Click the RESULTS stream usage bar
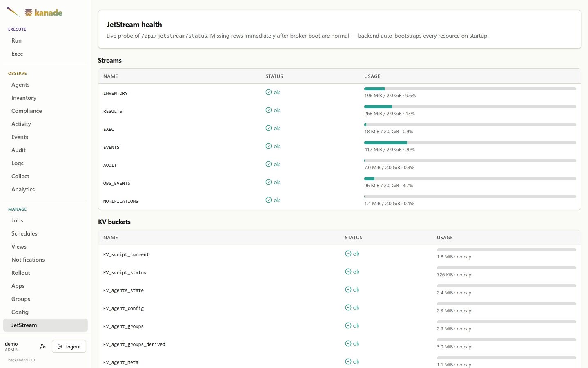The image size is (588, 368). pos(470,107)
